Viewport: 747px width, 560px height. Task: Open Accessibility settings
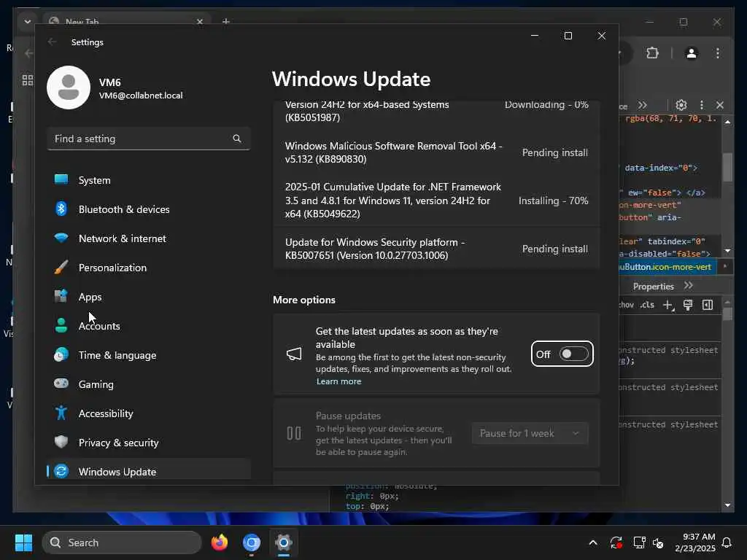click(x=149, y=413)
